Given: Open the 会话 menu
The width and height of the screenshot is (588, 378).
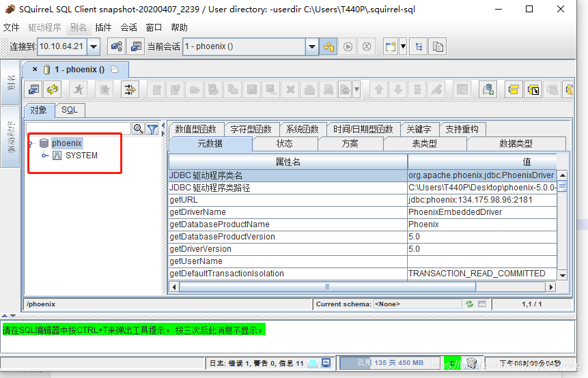Looking at the screenshot, I should pos(128,27).
